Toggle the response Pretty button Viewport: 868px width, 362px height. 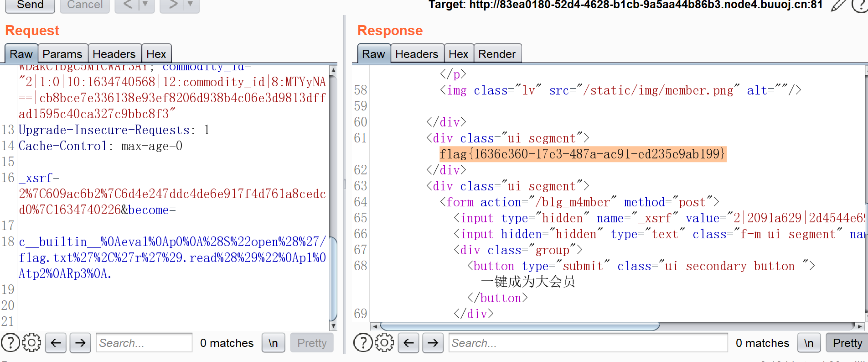(847, 343)
